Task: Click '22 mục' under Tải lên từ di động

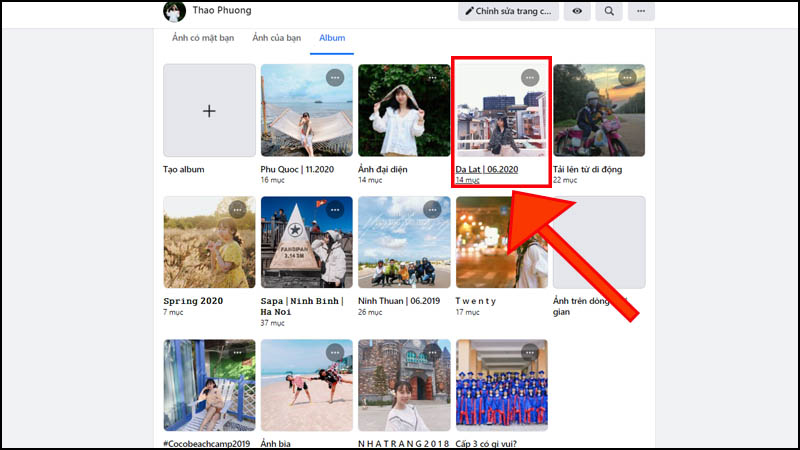Action: click(565, 180)
